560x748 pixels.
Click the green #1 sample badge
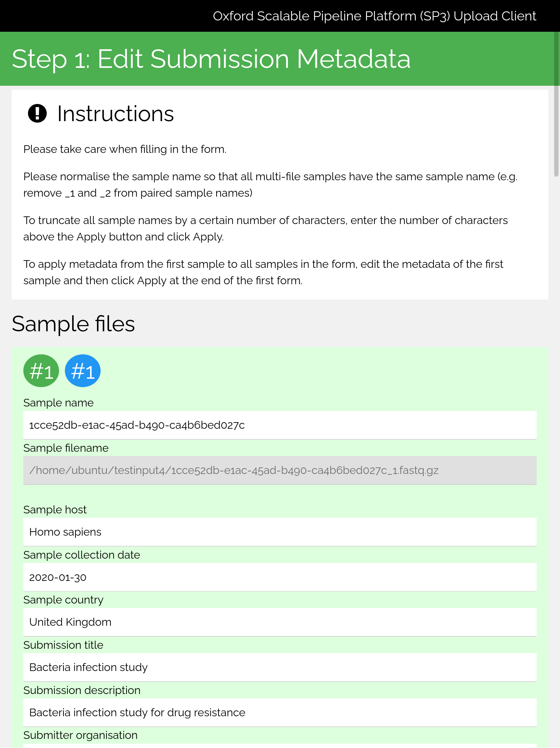[x=41, y=371]
